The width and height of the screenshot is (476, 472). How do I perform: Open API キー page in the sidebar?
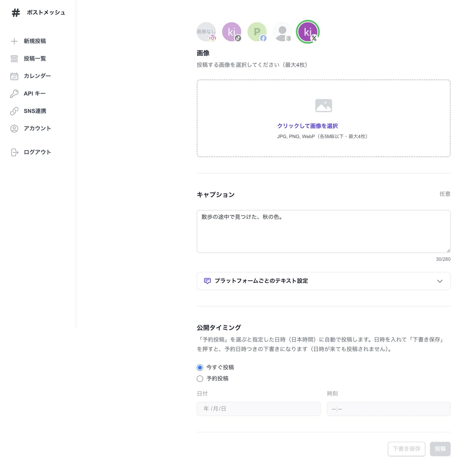coord(35,94)
